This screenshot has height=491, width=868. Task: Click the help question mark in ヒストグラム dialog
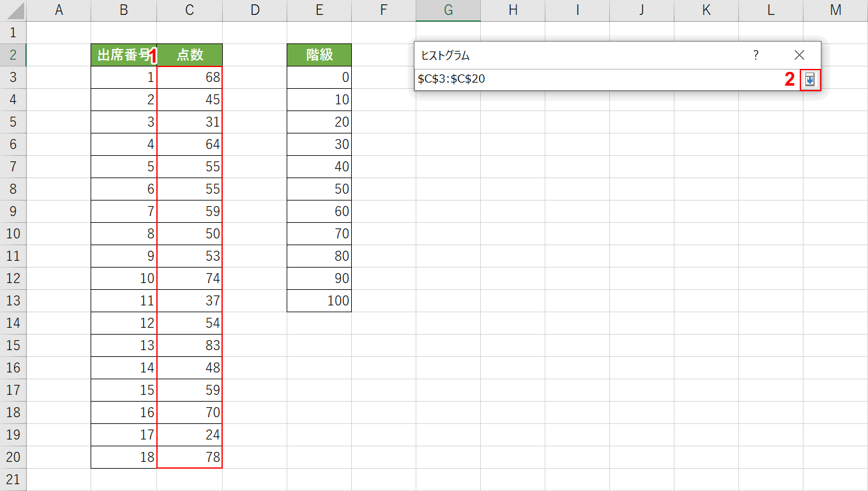click(x=755, y=55)
